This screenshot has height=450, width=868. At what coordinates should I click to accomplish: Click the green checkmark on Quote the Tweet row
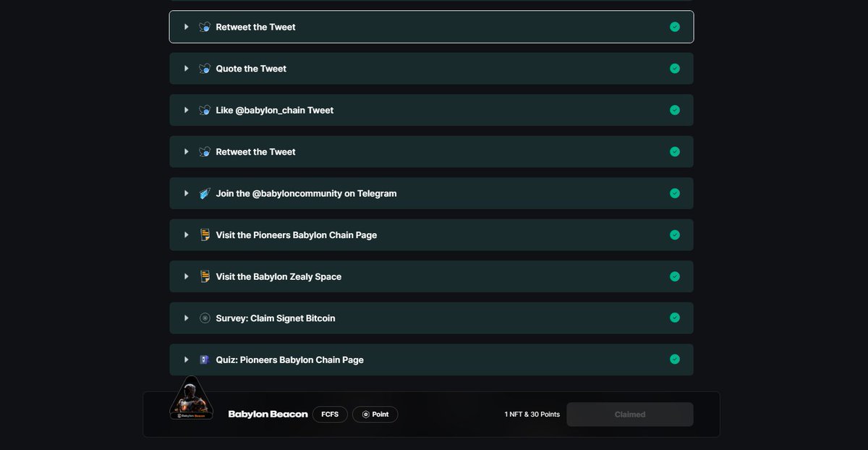[675, 69]
